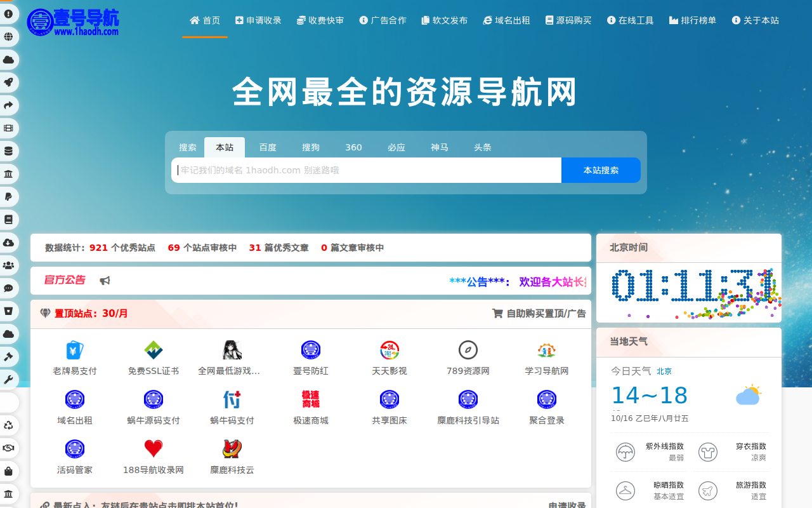Focus the site search input field
The image size is (812, 508).
(367, 170)
